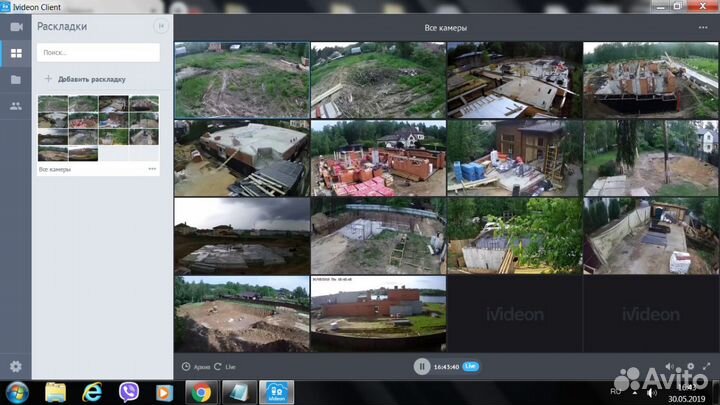This screenshot has width=720, height=405.
Task: Click the blue Live badge next to time
Action: [x=470, y=367]
